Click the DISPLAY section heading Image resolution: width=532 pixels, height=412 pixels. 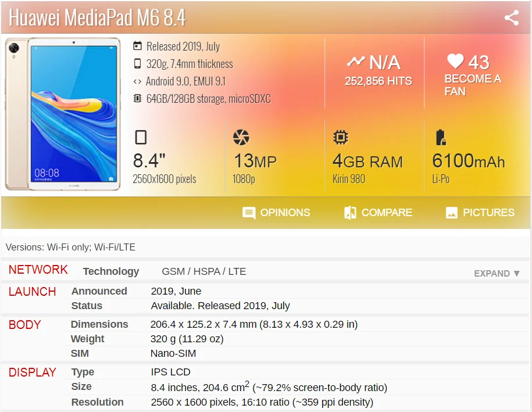click(32, 372)
